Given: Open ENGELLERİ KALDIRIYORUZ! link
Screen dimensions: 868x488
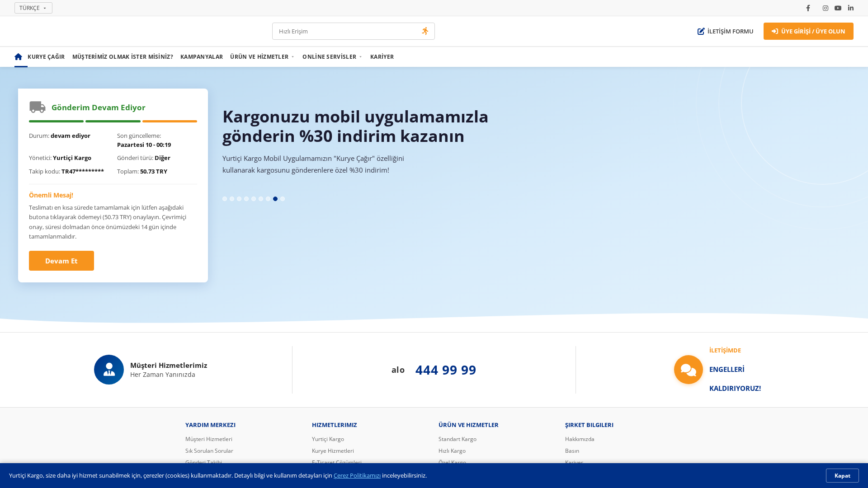Looking at the screenshot, I should (735, 379).
